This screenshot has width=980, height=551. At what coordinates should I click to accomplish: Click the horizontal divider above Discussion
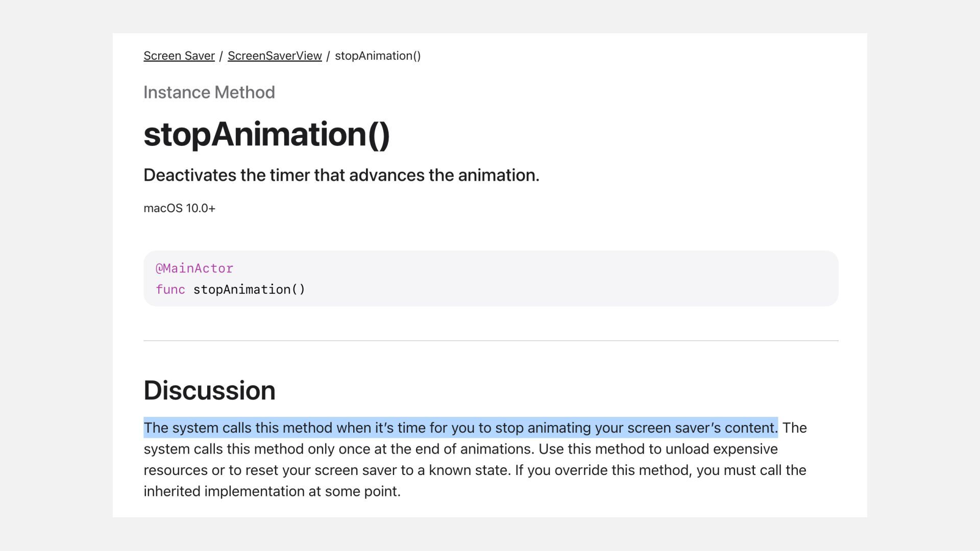pos(490,340)
